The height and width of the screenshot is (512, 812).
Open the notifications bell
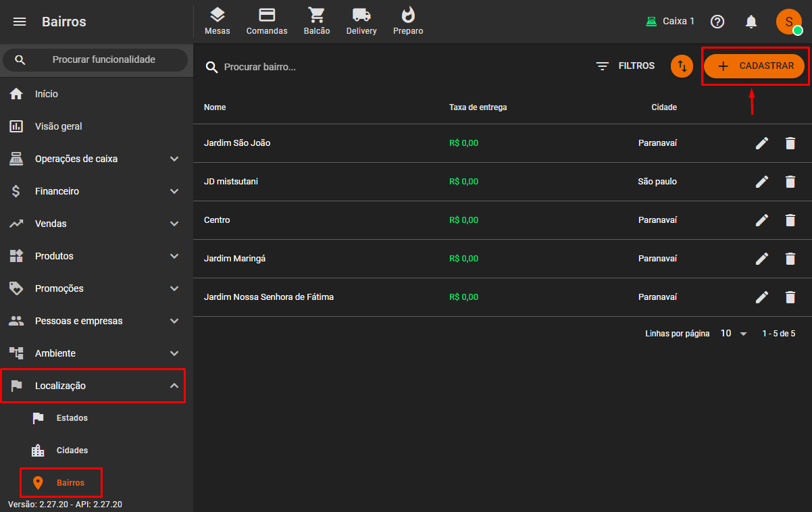pos(751,22)
